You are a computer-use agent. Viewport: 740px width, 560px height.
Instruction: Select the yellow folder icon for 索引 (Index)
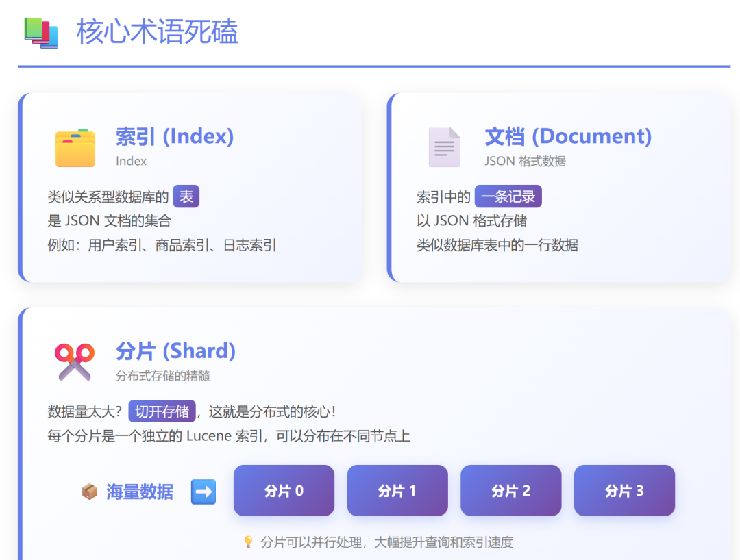(75, 147)
